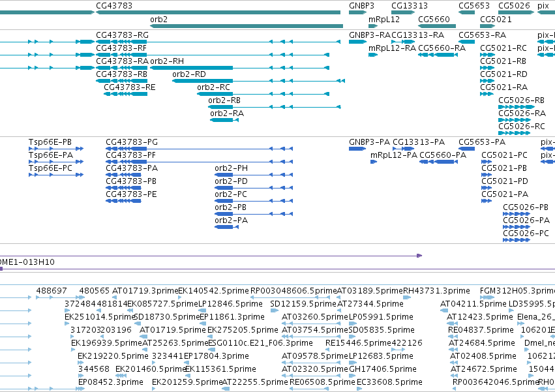
Task: Select EST 480565
Action: [x=95, y=291]
